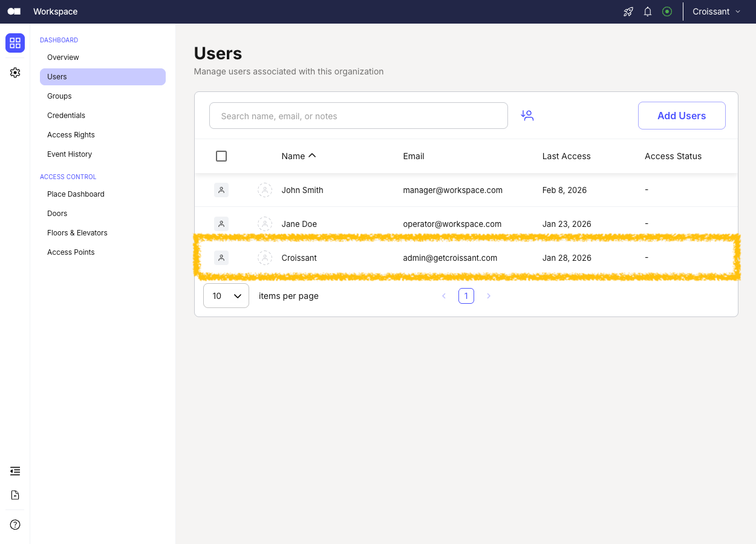This screenshot has width=756, height=544.
Task: Toggle the select-all checkbox in the table header
Action: [221, 156]
